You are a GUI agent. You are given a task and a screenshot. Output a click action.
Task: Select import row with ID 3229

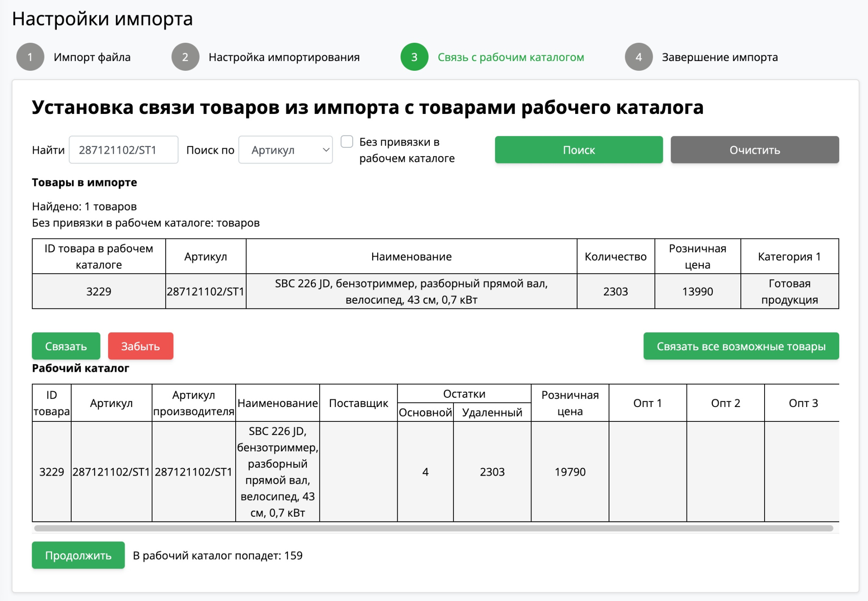pyautogui.click(x=99, y=291)
